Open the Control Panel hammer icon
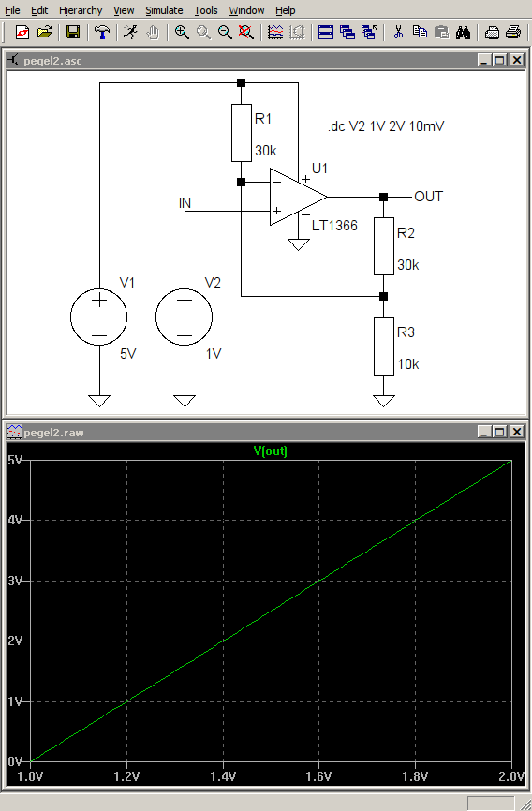The height and width of the screenshot is (811, 532). (102, 33)
